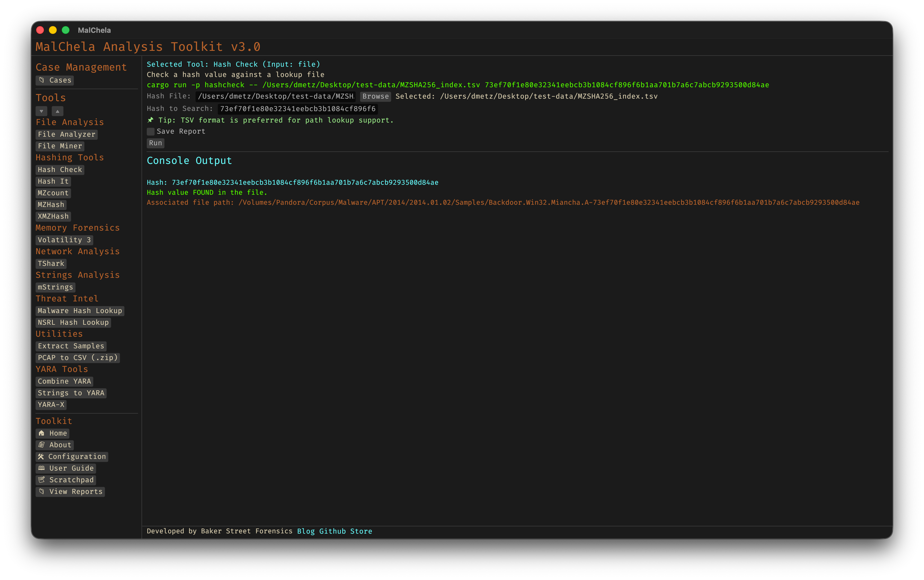Launch Volatility 3
The height and width of the screenshot is (580, 924).
64,240
